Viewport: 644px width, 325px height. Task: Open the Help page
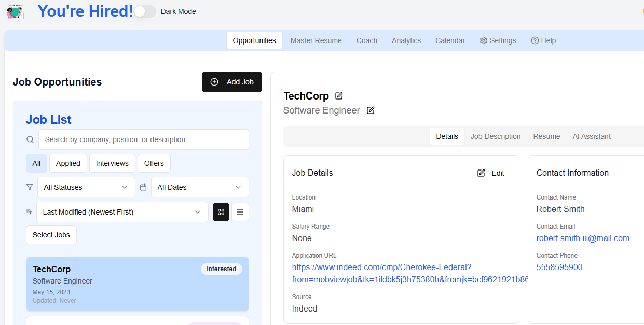click(x=543, y=40)
